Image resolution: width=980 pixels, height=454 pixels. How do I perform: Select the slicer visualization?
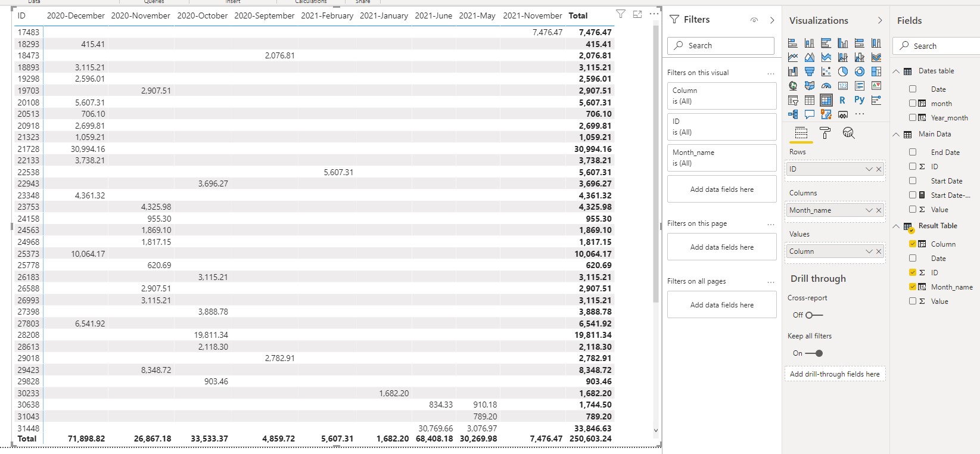(793, 100)
